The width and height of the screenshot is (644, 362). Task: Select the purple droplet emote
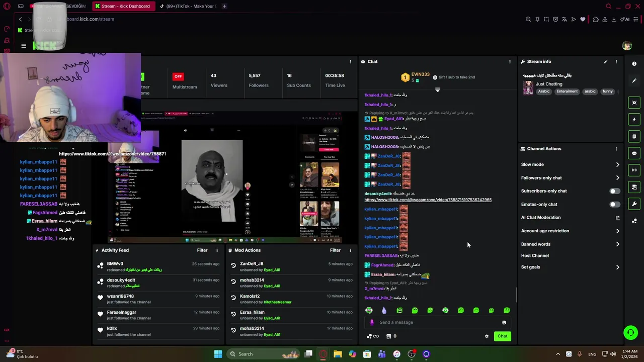[384, 310]
